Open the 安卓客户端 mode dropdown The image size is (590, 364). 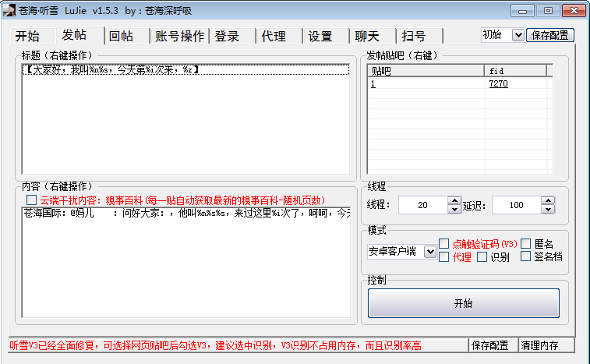pos(429,252)
